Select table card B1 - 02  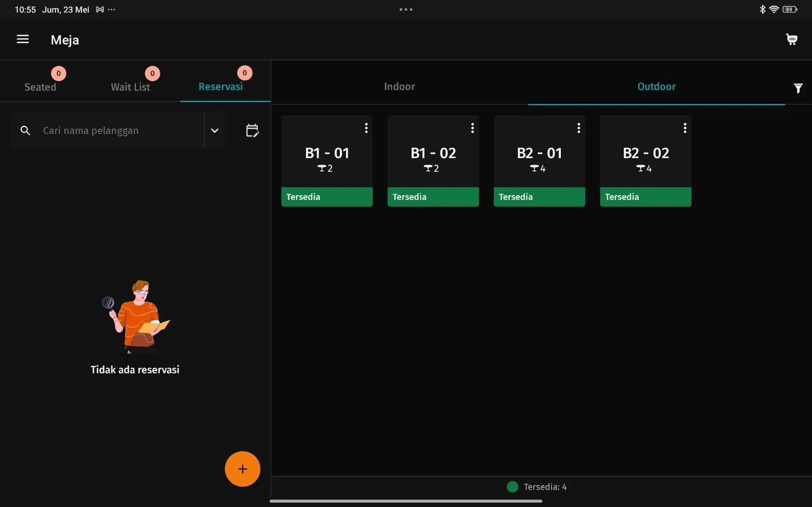(x=433, y=161)
